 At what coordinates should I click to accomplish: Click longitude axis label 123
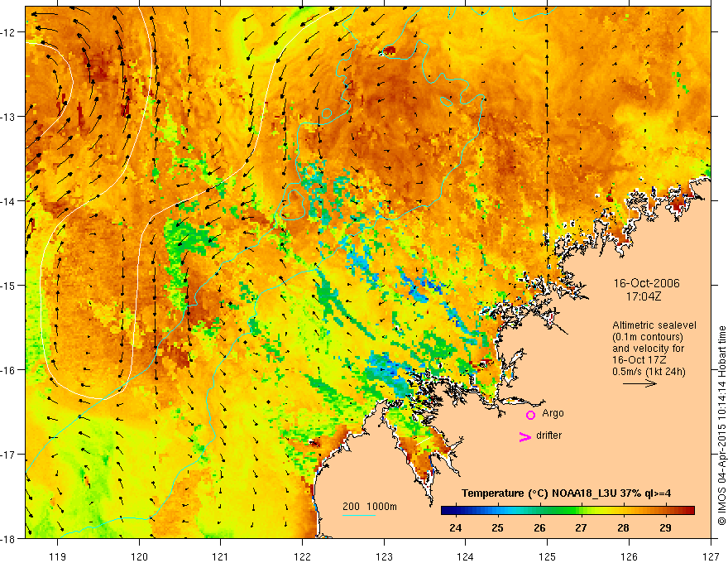384,556
